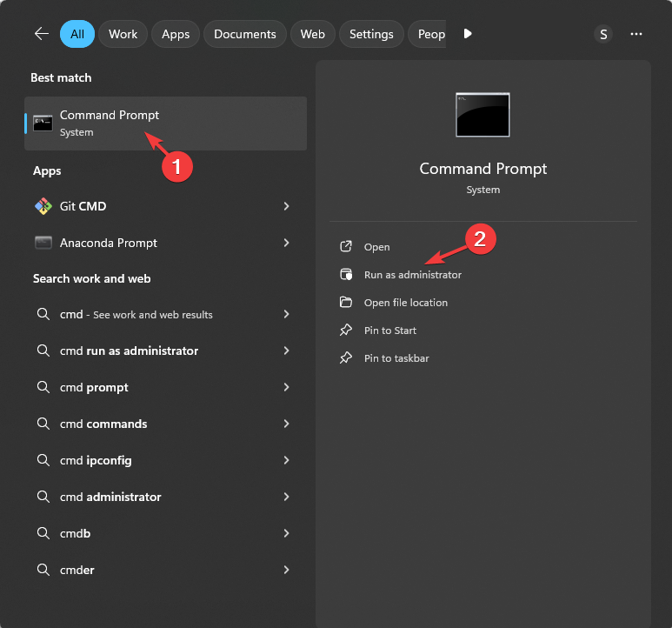The image size is (672, 628).
Task: Click the Git CMD colorful icon
Action: [43, 206]
